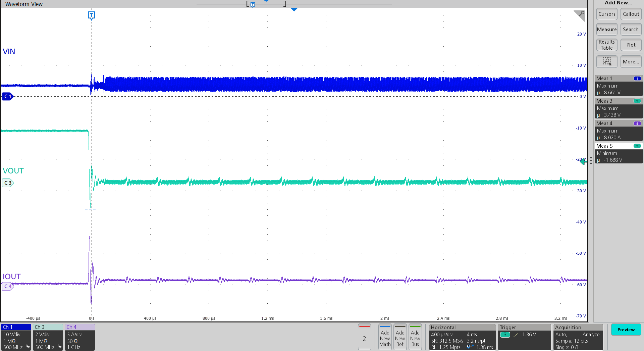Click the trigger level arrow indicator

[584, 161]
